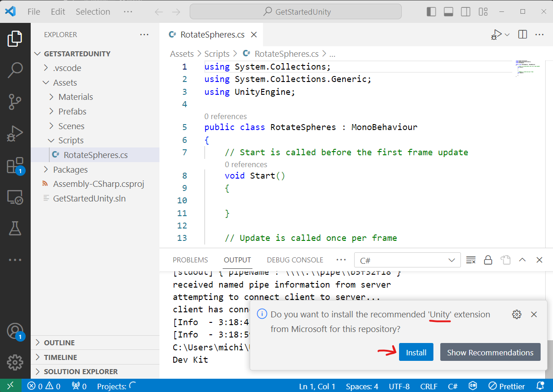
Task: Open the Testing flask icon
Action: (15, 228)
